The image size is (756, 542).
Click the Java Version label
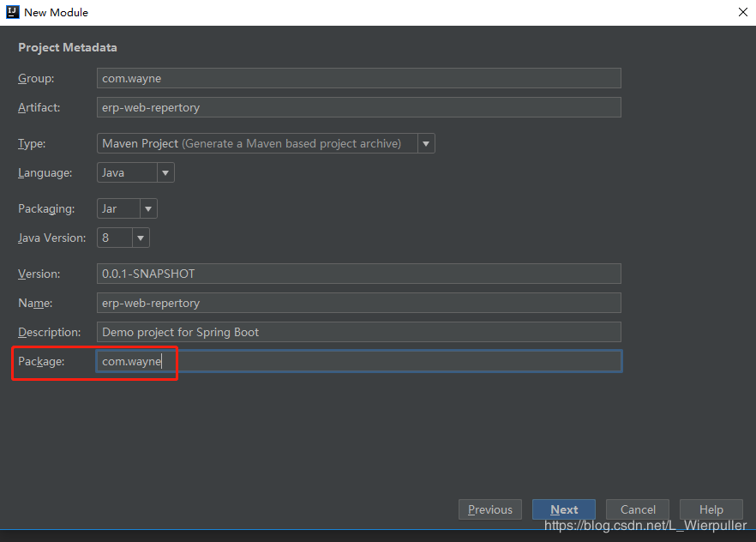(x=51, y=238)
